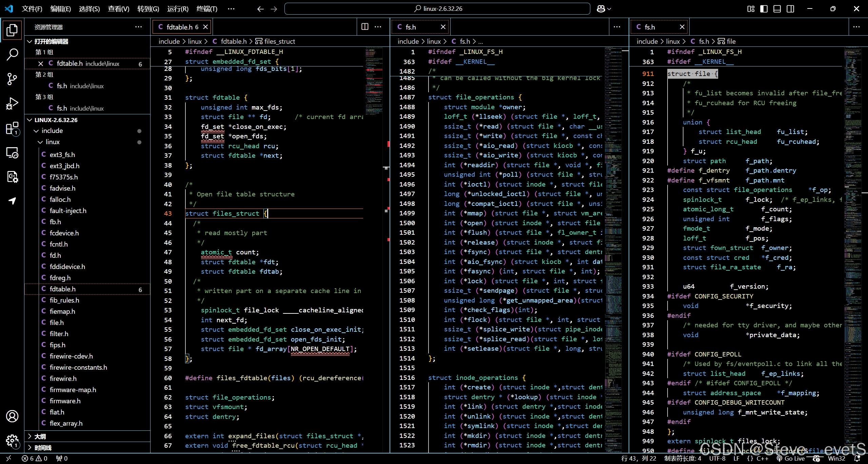The image size is (868, 464).
Task: Open Remote Explorer view
Action: tap(12, 153)
